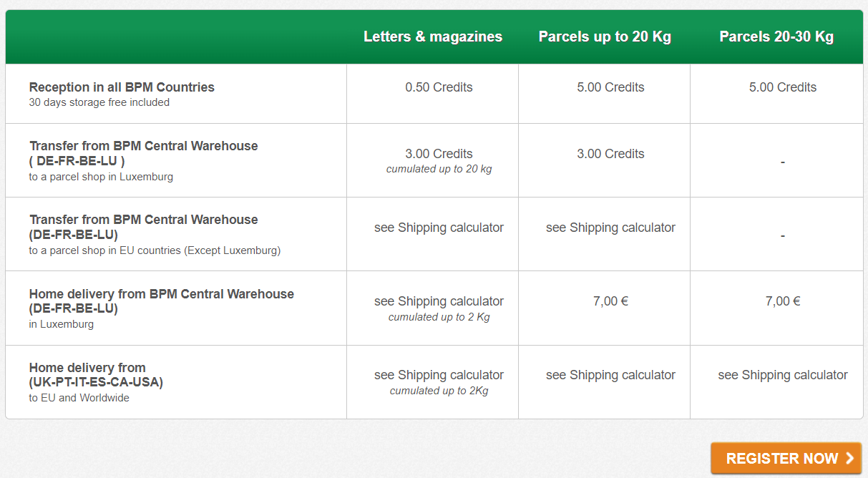Open Shipping calculator for worldwide parcels 20-30 Kg
Screen dimensions: 868x478
click(x=783, y=375)
